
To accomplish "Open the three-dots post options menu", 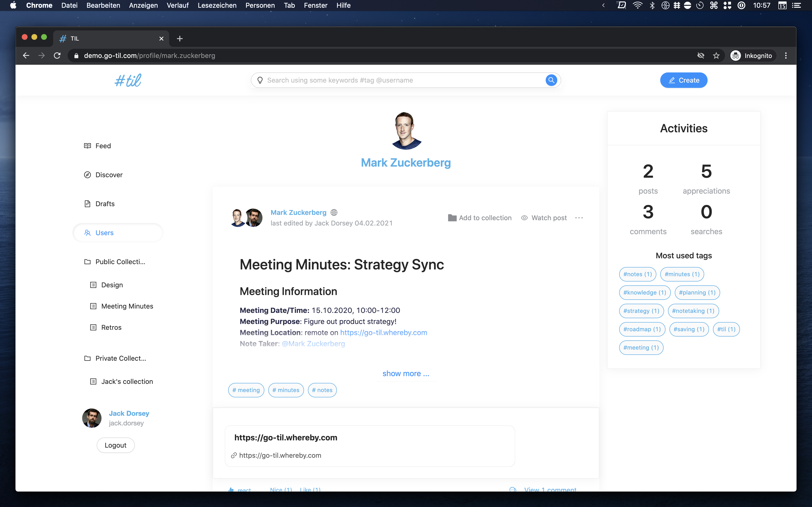I will (579, 218).
